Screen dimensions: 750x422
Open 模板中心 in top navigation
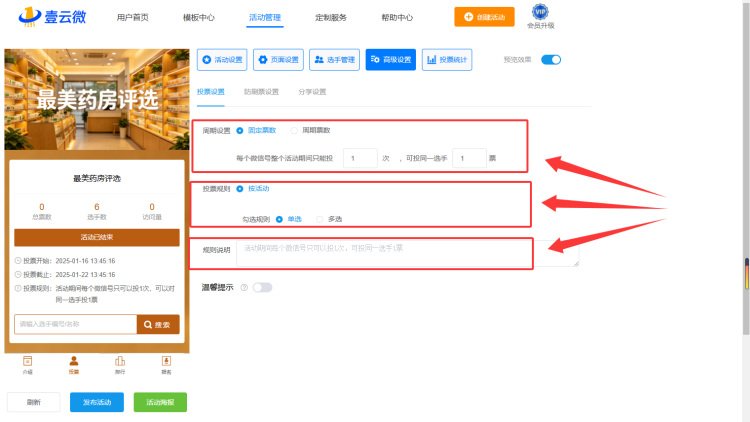[199, 18]
